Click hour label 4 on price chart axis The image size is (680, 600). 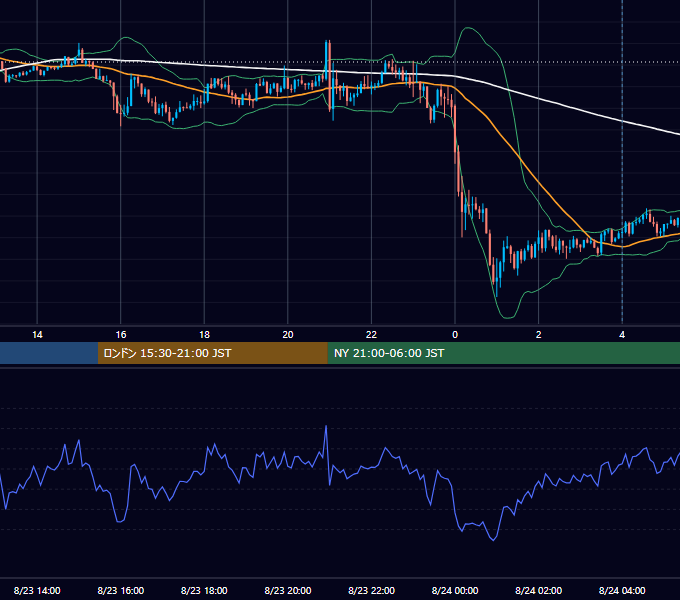coord(622,335)
